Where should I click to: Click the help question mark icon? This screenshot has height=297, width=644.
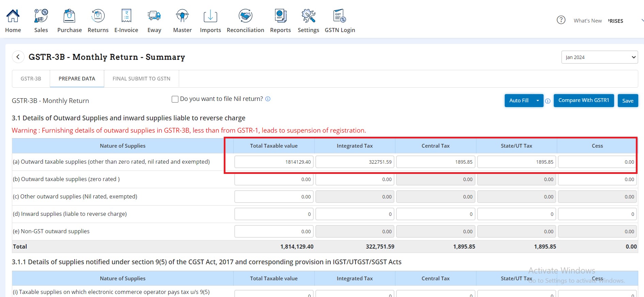click(x=561, y=20)
